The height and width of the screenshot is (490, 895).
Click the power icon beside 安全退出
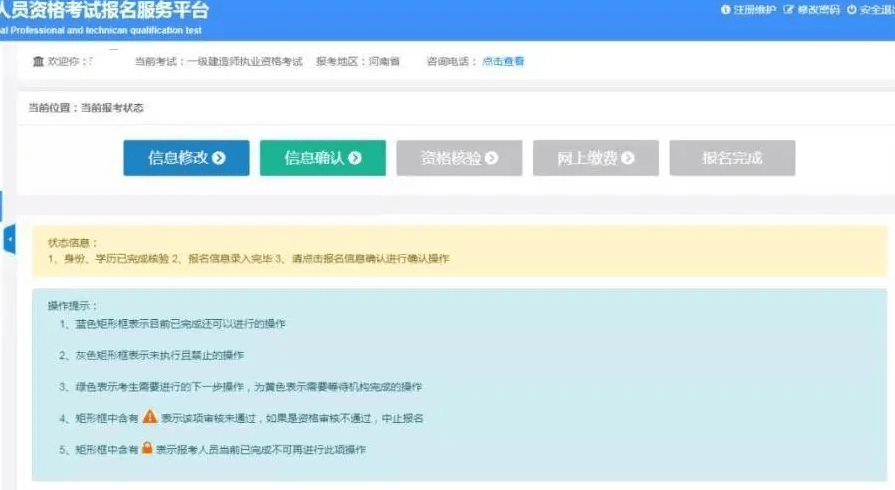click(852, 10)
